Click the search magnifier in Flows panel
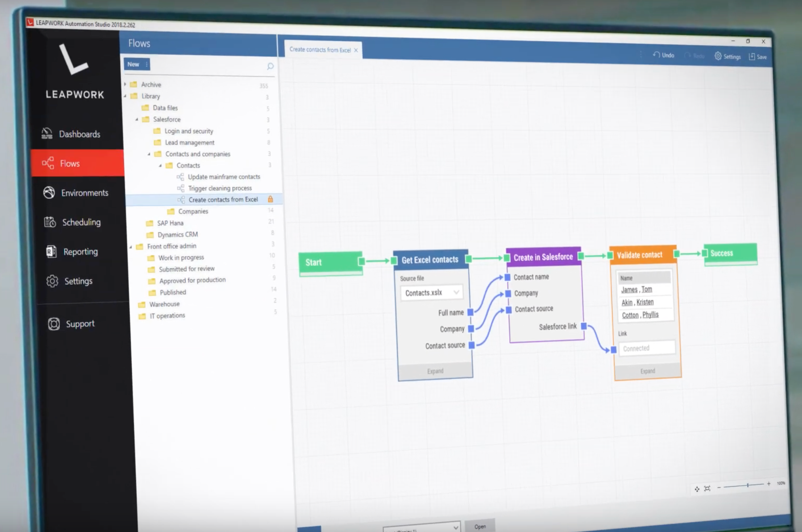 click(x=270, y=66)
